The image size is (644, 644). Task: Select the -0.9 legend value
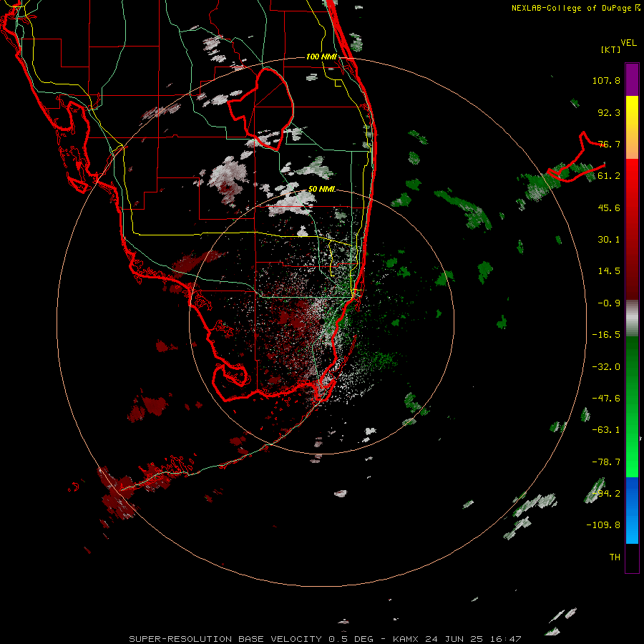pos(609,303)
